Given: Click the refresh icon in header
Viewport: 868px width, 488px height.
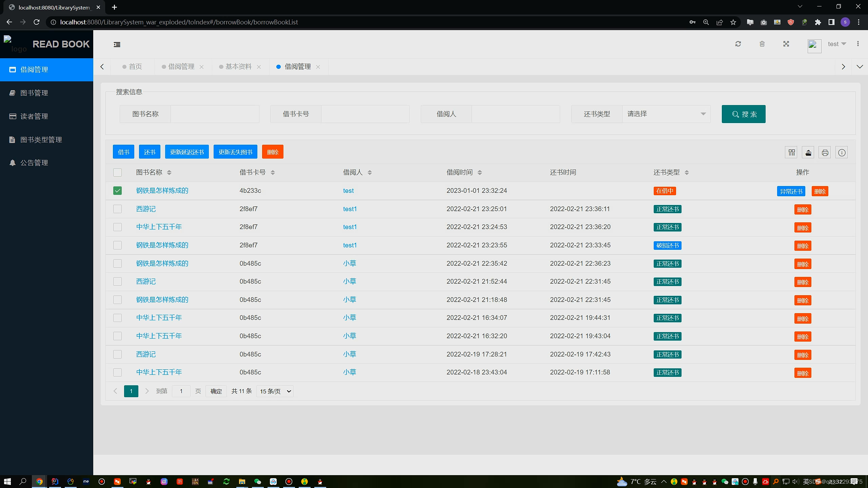Looking at the screenshot, I should pos(738,44).
